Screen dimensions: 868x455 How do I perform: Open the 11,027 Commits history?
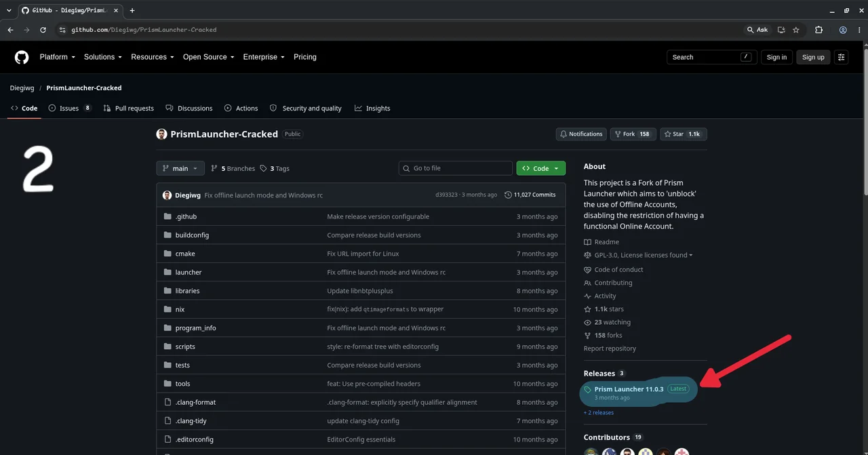[530, 195]
